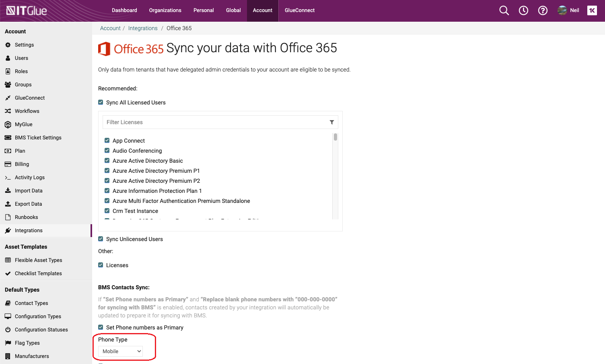Screen dimensions: 605x364
Task: Click the Checklist Templates checkmark icon
Action: (8, 274)
